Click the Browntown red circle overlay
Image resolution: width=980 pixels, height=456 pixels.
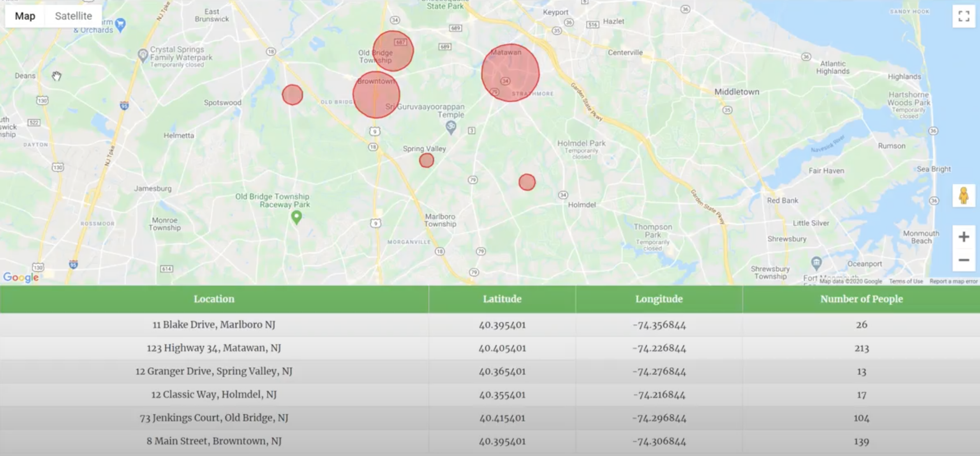point(376,95)
